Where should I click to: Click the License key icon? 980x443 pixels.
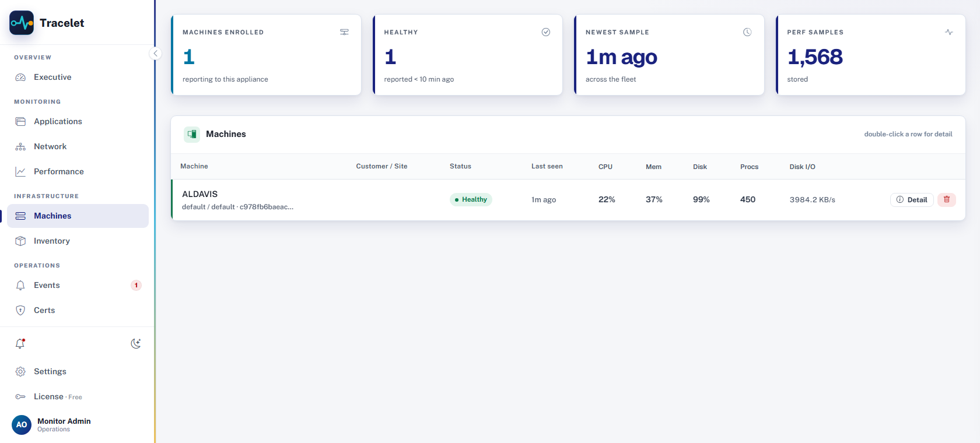[20, 396]
